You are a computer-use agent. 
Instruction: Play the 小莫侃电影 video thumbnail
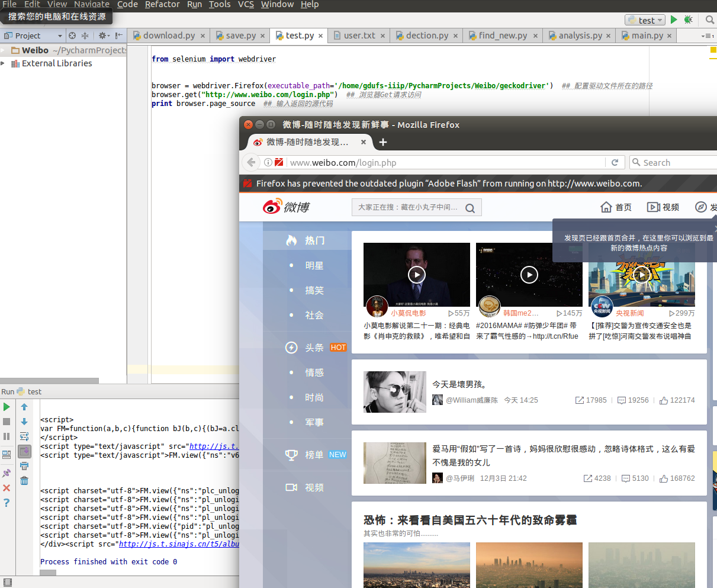(417, 275)
